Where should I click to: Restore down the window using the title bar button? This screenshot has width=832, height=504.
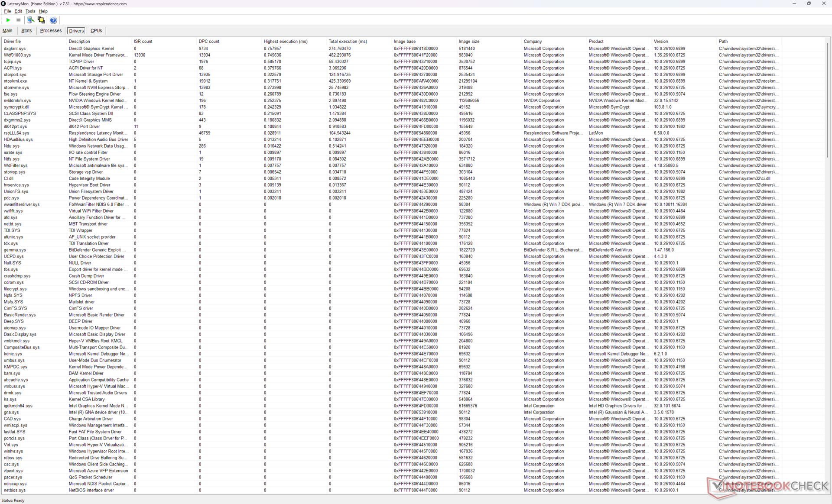point(809,3)
